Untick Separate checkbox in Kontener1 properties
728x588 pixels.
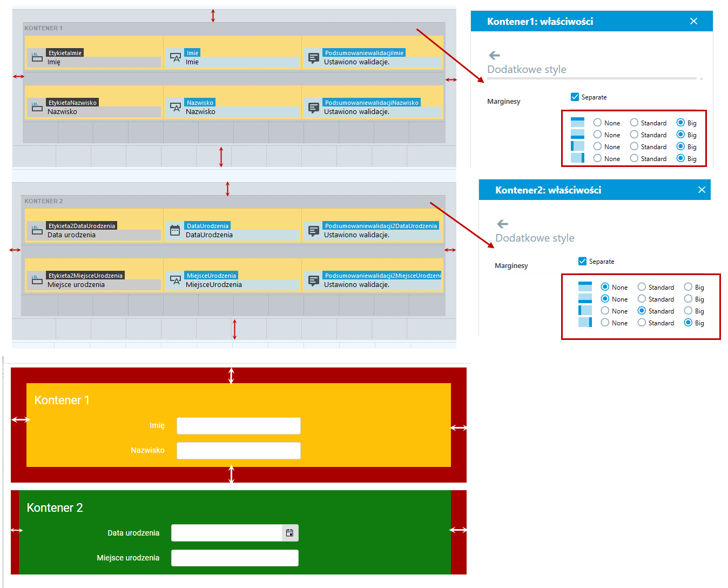[575, 97]
